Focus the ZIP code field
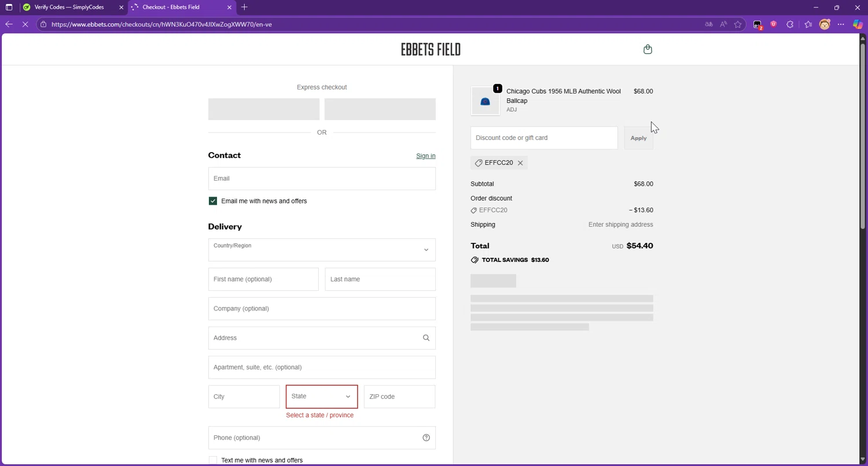868x466 pixels. coord(399,397)
